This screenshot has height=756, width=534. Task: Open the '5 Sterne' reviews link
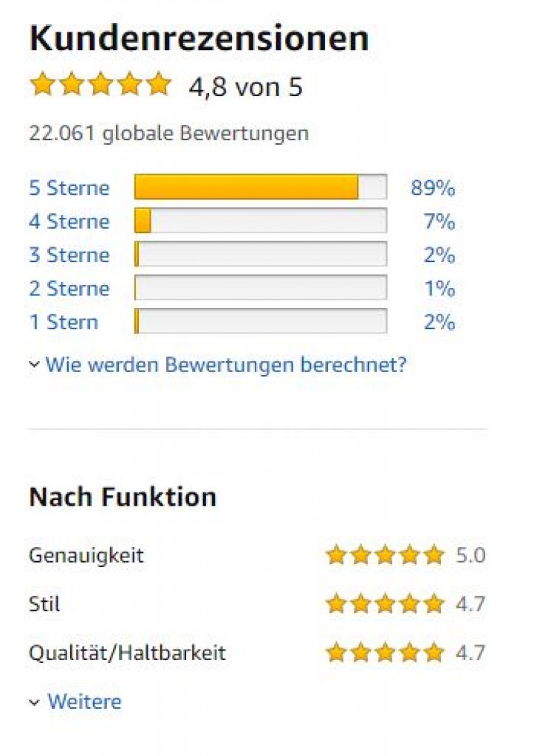69,188
